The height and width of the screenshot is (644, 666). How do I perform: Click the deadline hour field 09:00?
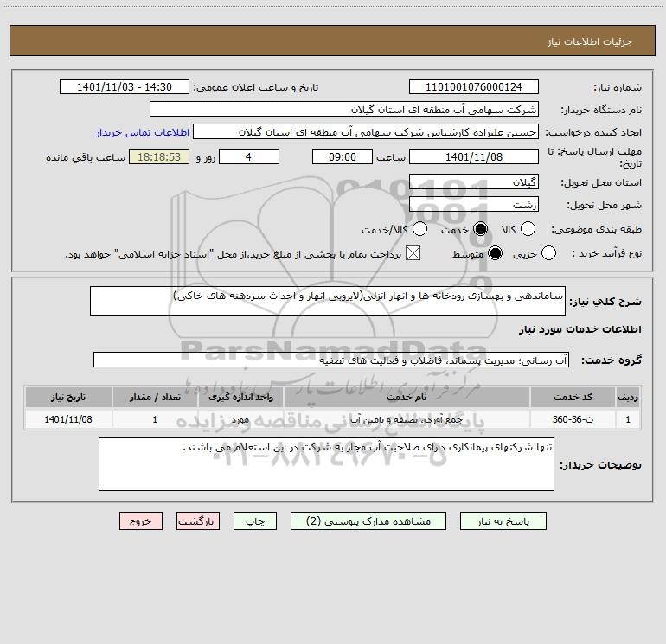[x=343, y=156]
